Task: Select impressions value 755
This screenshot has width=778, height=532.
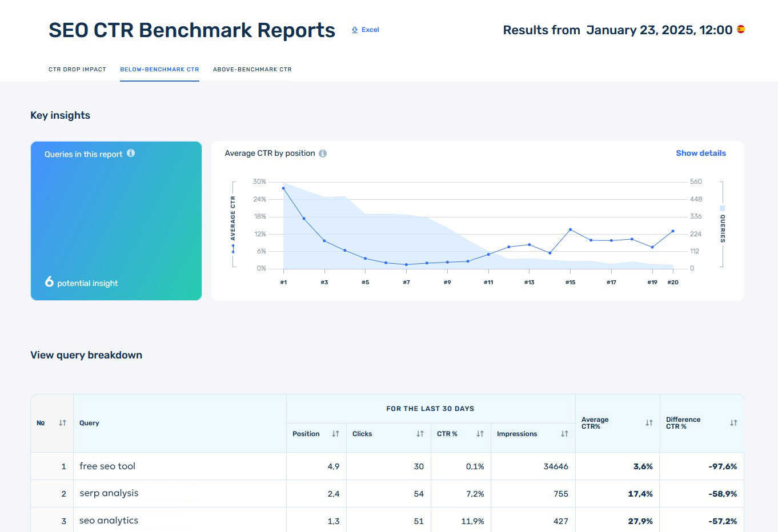Action: coord(561,494)
